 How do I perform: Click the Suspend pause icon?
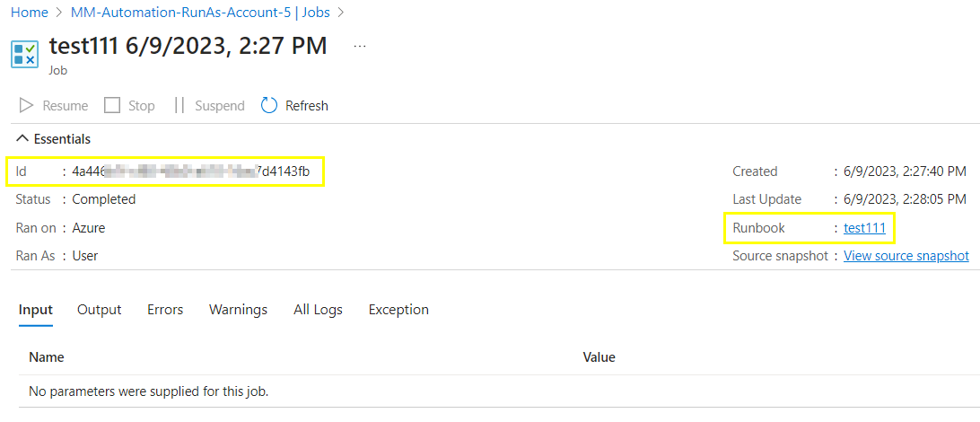(179, 106)
